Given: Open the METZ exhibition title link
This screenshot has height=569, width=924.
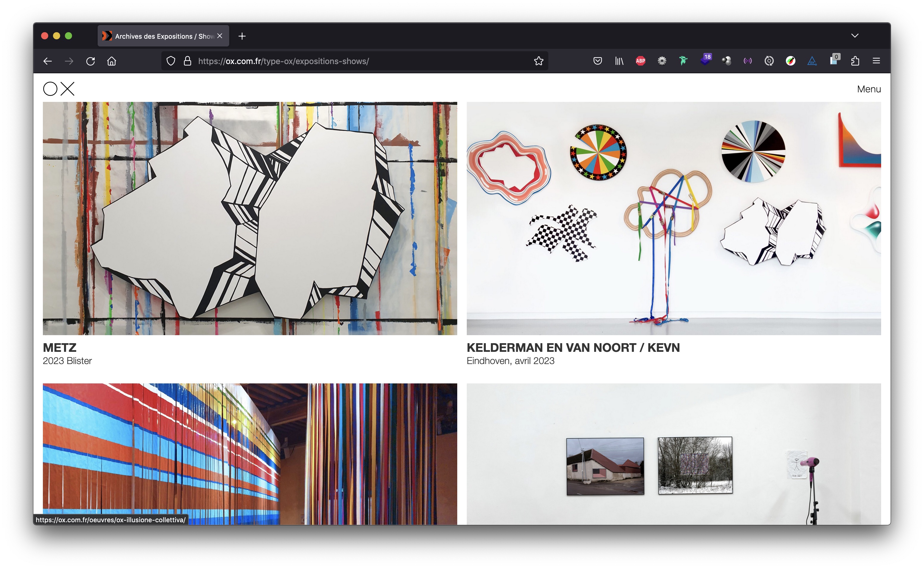Looking at the screenshot, I should [x=60, y=347].
